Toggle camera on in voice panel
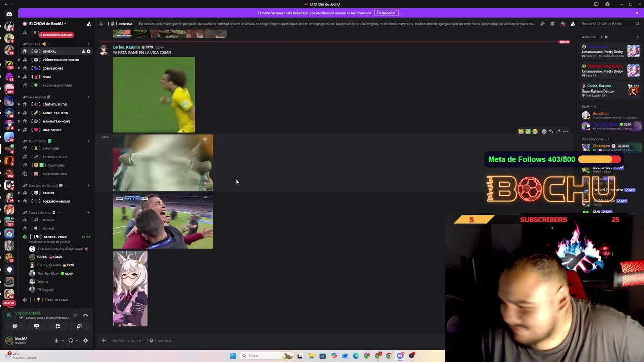 (x=15, y=326)
